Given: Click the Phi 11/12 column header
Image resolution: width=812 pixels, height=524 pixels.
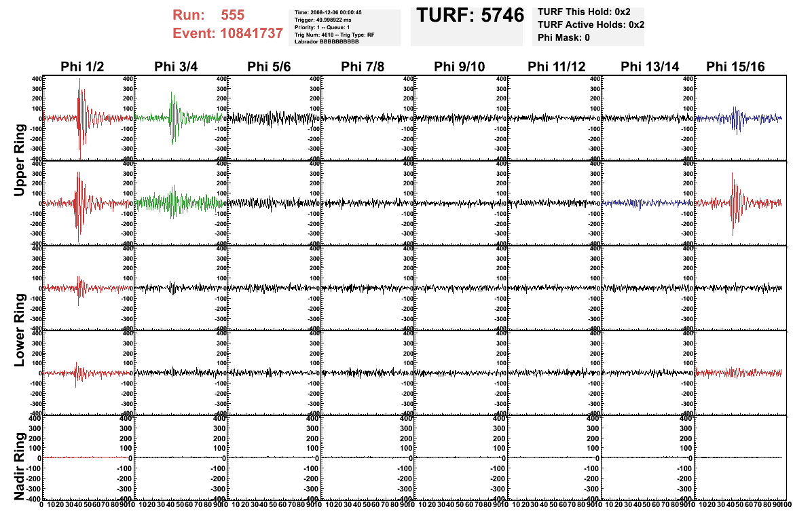Looking at the screenshot, I should (557, 67).
